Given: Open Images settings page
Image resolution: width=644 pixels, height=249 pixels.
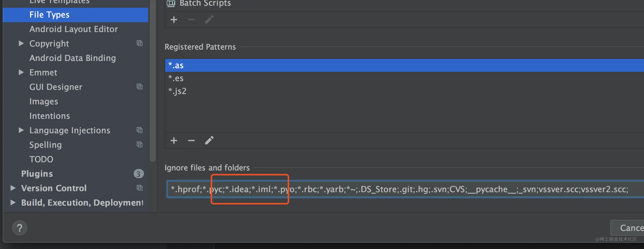Looking at the screenshot, I should [44, 102].
